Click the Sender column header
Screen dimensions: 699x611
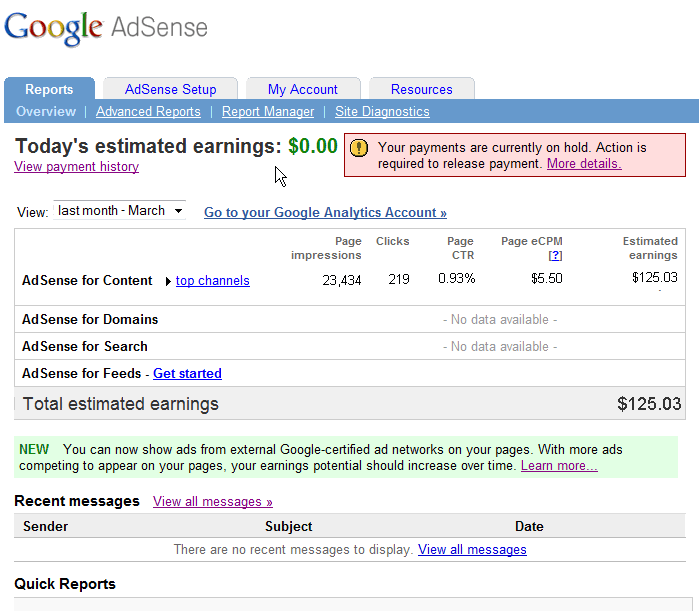point(45,526)
